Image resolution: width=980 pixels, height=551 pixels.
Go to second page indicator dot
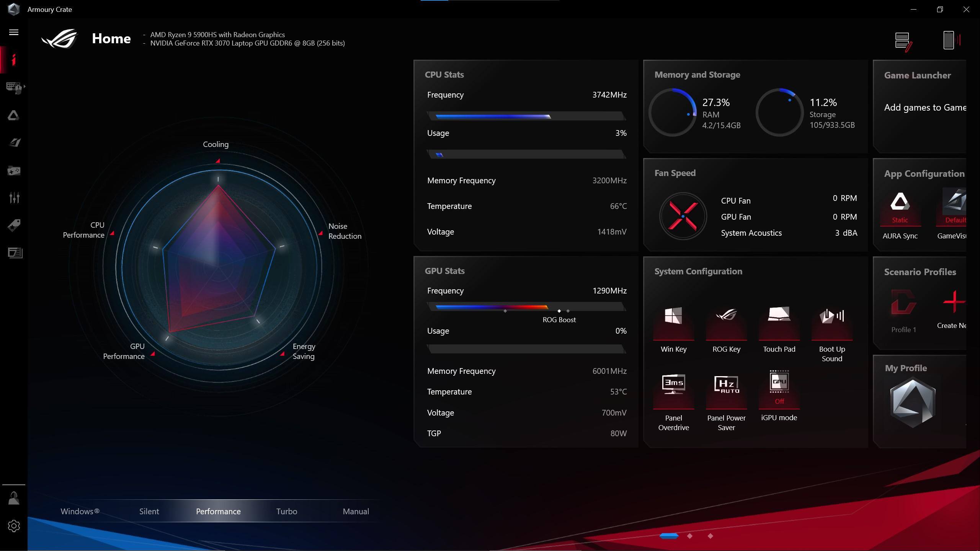[x=690, y=536]
